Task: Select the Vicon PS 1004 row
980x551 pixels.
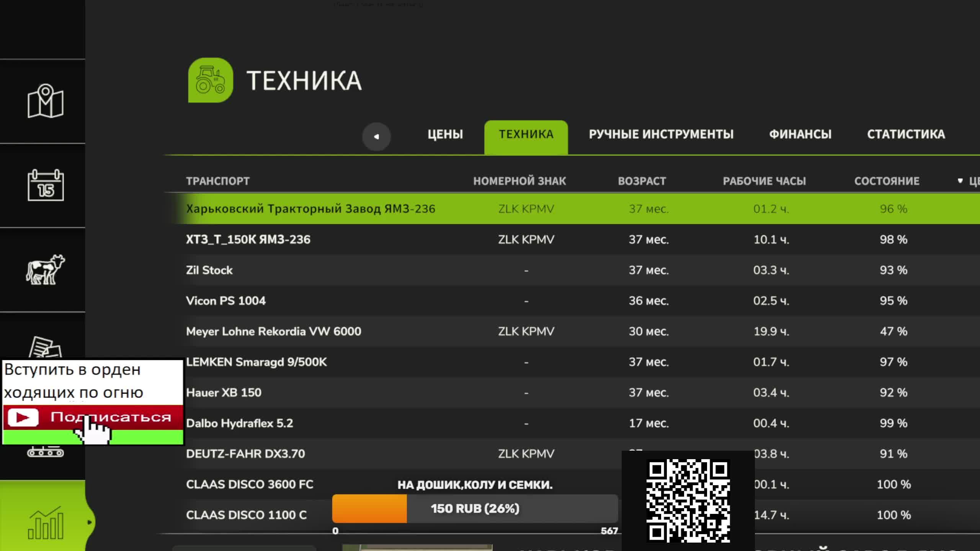Action: (572, 300)
